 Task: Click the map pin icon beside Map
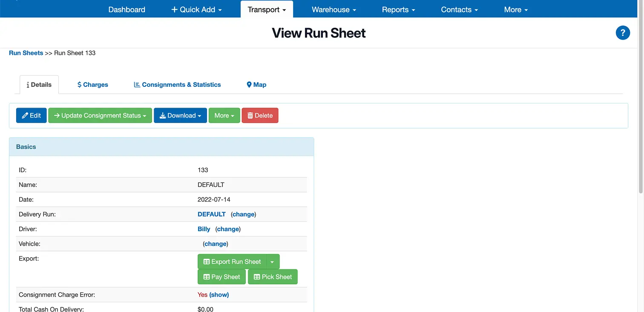click(249, 84)
